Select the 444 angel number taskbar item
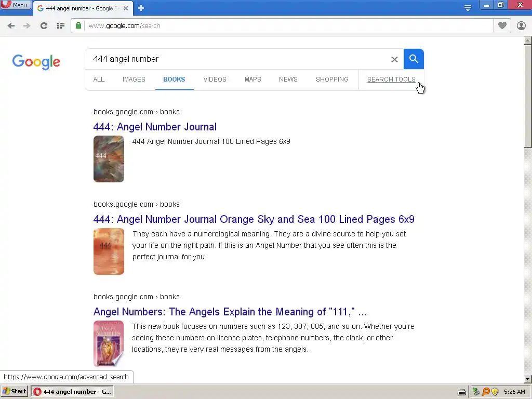Image resolution: width=532 pixels, height=399 pixels. [72, 392]
